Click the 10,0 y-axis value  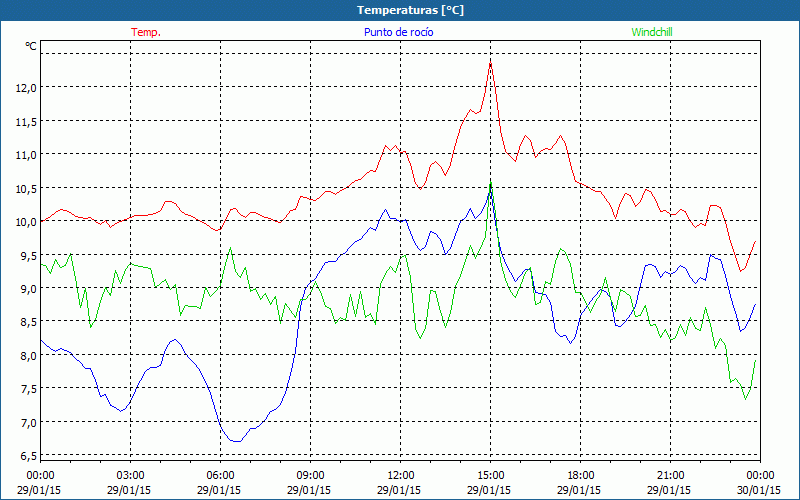[27, 221]
